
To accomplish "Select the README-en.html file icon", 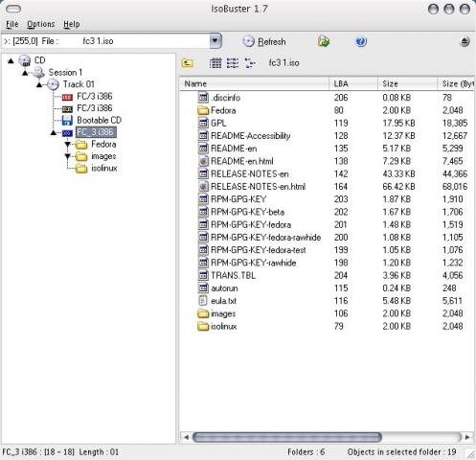I will coord(203,161).
